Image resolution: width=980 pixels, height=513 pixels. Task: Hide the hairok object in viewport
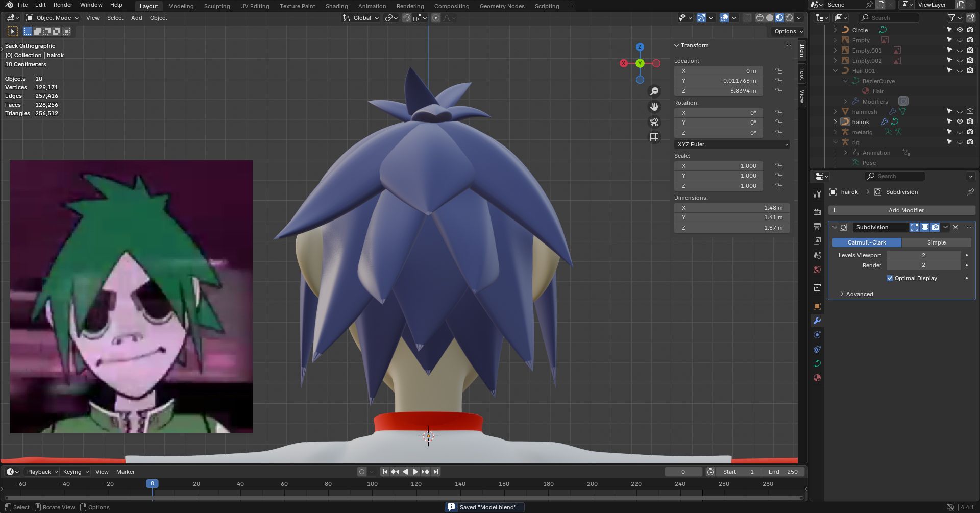coord(960,122)
